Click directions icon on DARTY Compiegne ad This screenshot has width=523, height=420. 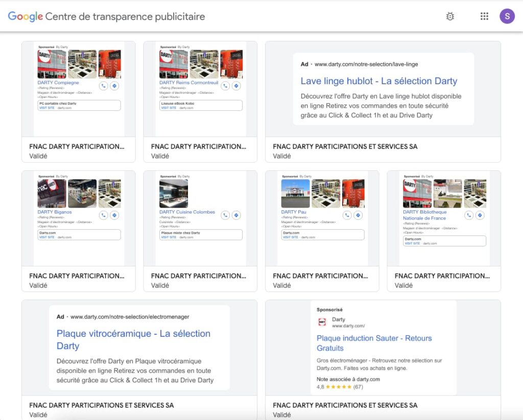(114, 86)
